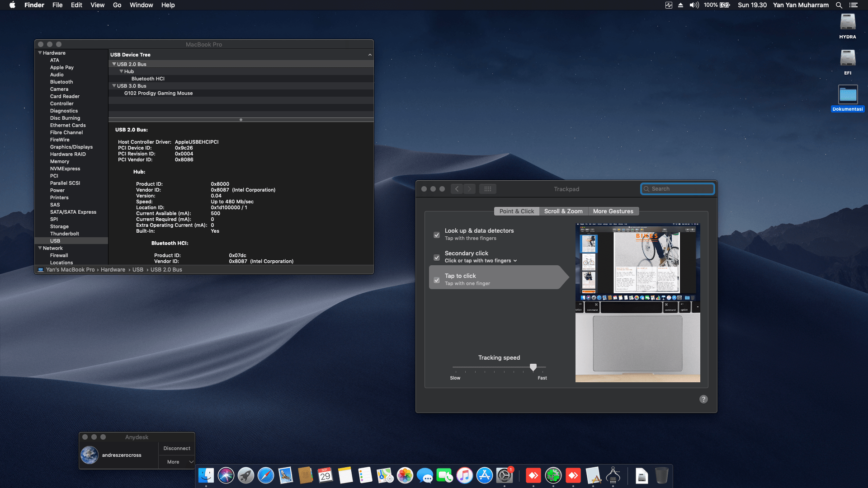Open System Preferences gear in Dock
The height and width of the screenshot is (488, 868).
(504, 475)
